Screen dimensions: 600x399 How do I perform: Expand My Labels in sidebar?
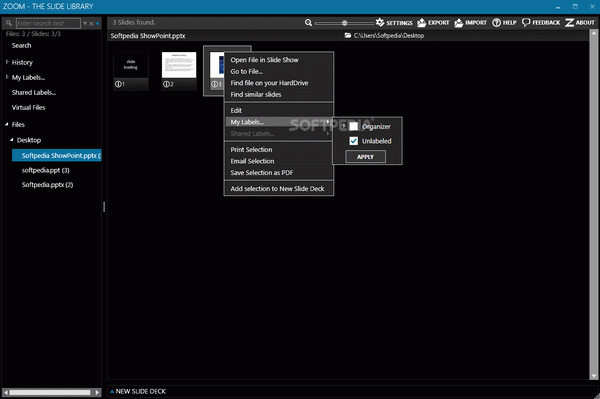(x=7, y=77)
